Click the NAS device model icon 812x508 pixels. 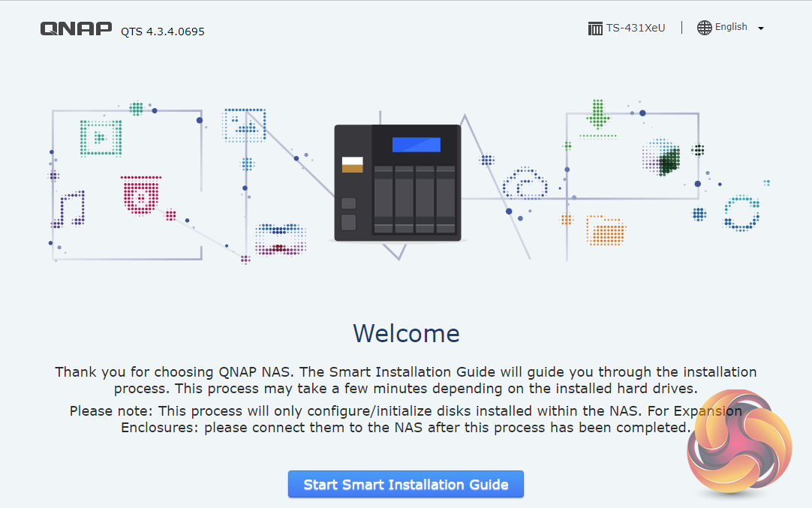(595, 29)
